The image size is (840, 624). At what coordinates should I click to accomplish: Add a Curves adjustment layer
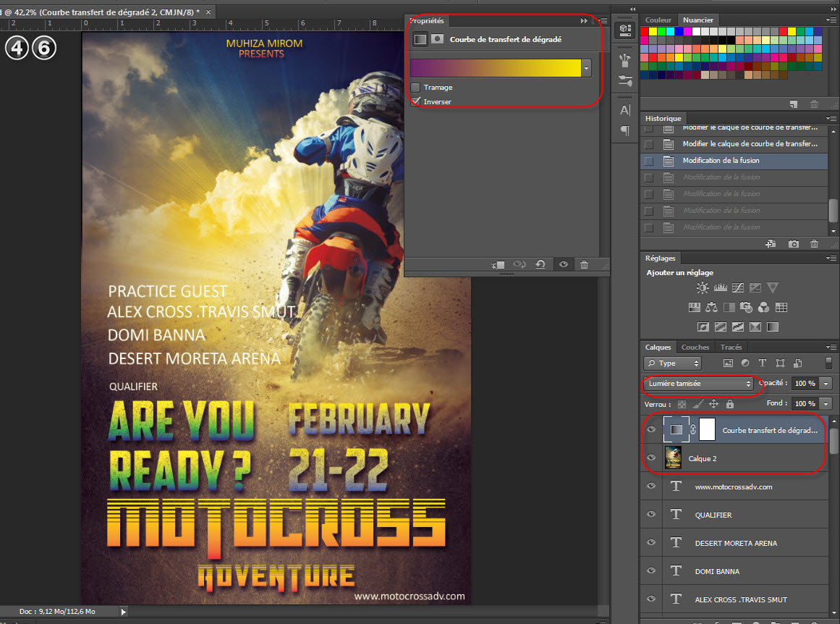coord(737,288)
